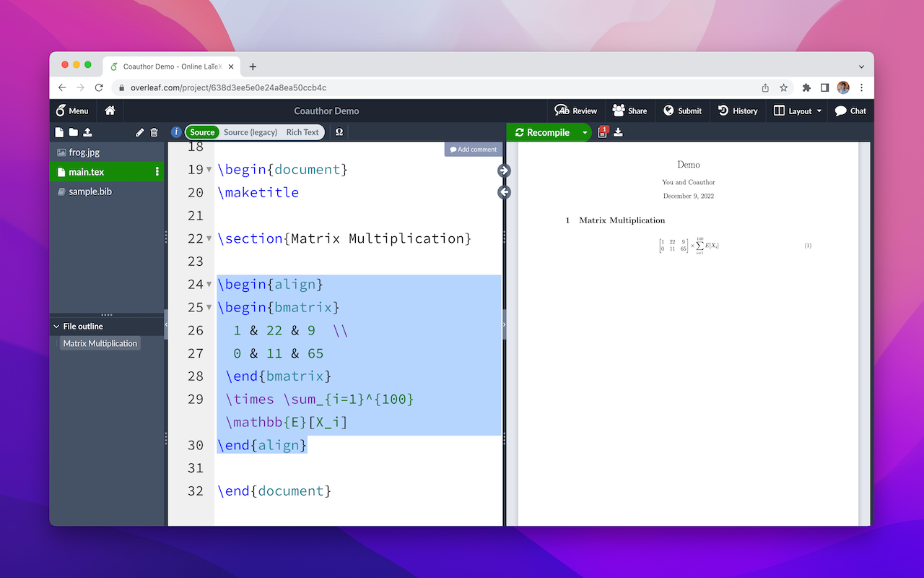The image size is (924, 578).
Task: Create a new file icon
Action: 60,132
